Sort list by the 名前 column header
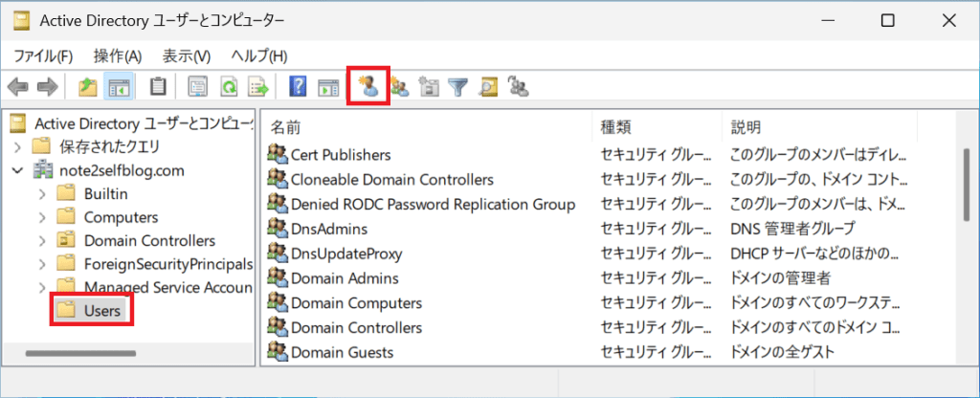The image size is (980, 398). click(285, 127)
